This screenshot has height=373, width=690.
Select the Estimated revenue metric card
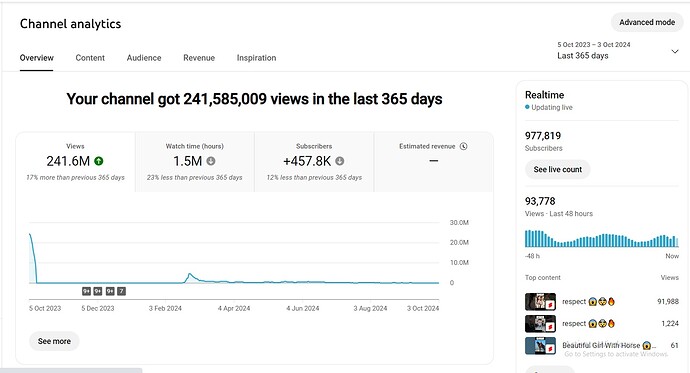433,161
